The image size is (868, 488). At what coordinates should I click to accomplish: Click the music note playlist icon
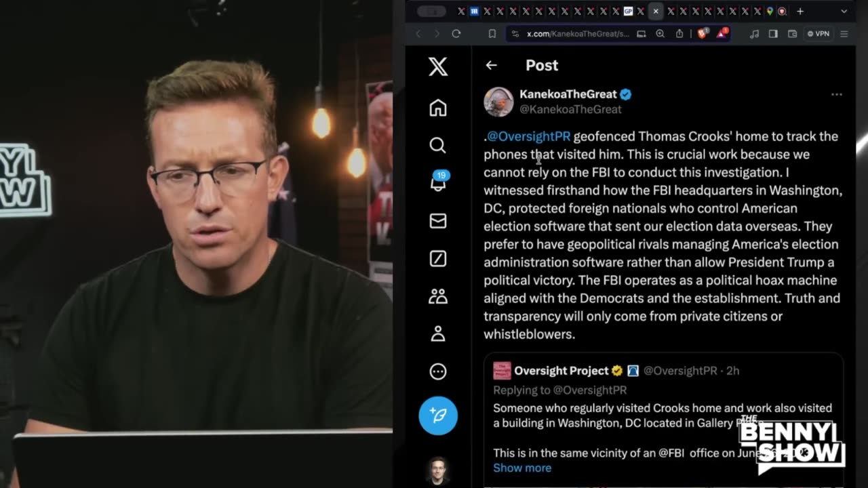tap(754, 33)
